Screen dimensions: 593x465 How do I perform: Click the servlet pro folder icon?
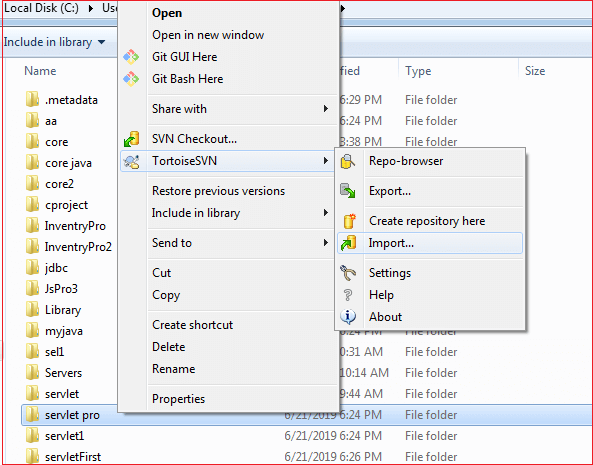[32, 415]
